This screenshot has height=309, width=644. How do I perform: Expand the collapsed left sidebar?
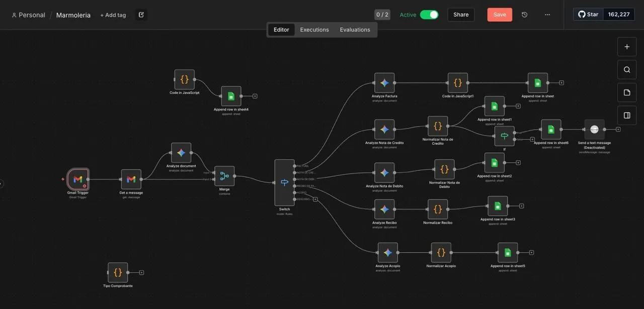tap(2, 183)
